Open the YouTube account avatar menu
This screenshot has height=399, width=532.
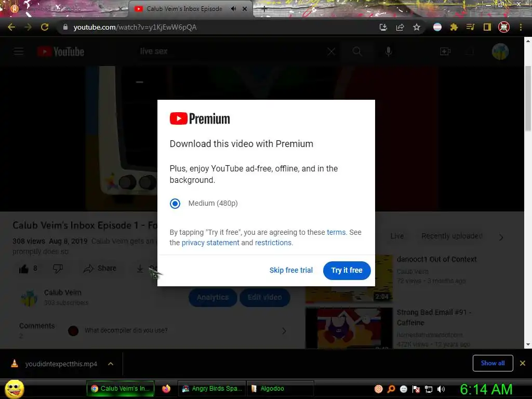500,51
